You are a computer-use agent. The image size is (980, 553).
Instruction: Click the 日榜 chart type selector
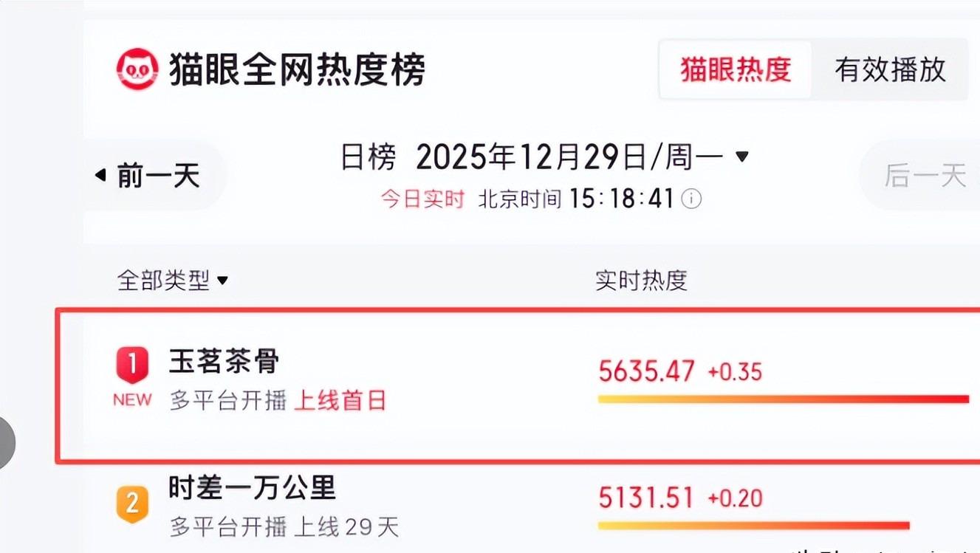368,157
